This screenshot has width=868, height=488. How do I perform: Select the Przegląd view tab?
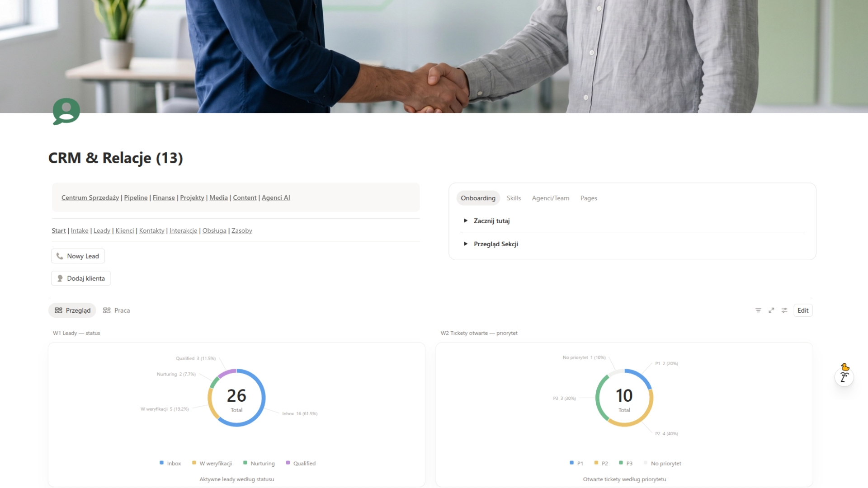click(72, 310)
